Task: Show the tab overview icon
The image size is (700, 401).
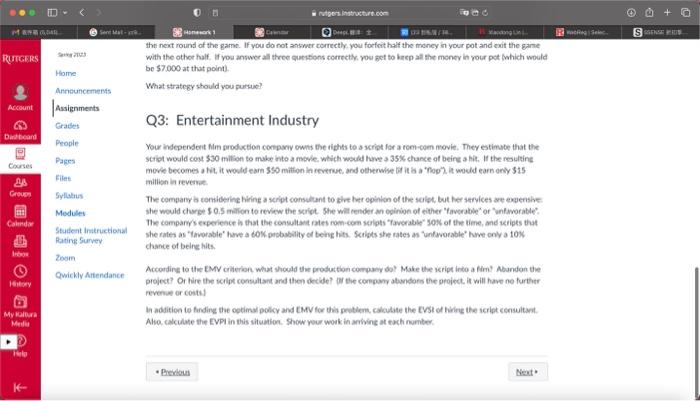Action: pyautogui.click(x=685, y=13)
